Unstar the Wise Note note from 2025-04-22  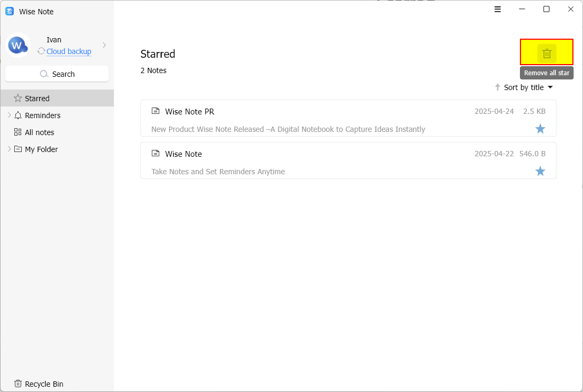click(x=540, y=171)
